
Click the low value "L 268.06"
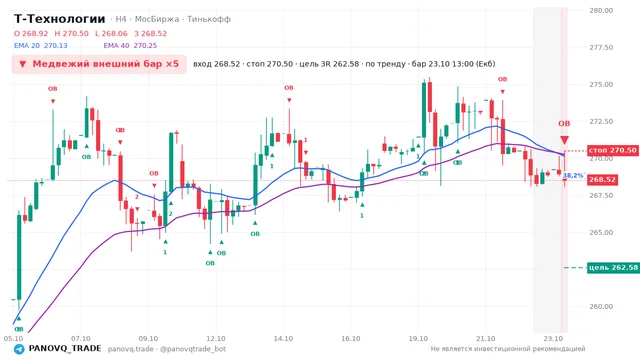tap(111, 33)
